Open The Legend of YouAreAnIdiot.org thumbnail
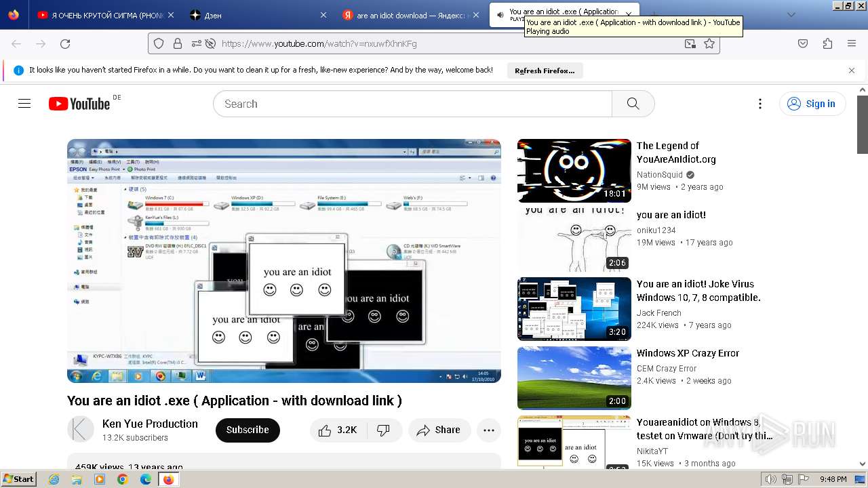This screenshot has width=868, height=488. point(574,171)
